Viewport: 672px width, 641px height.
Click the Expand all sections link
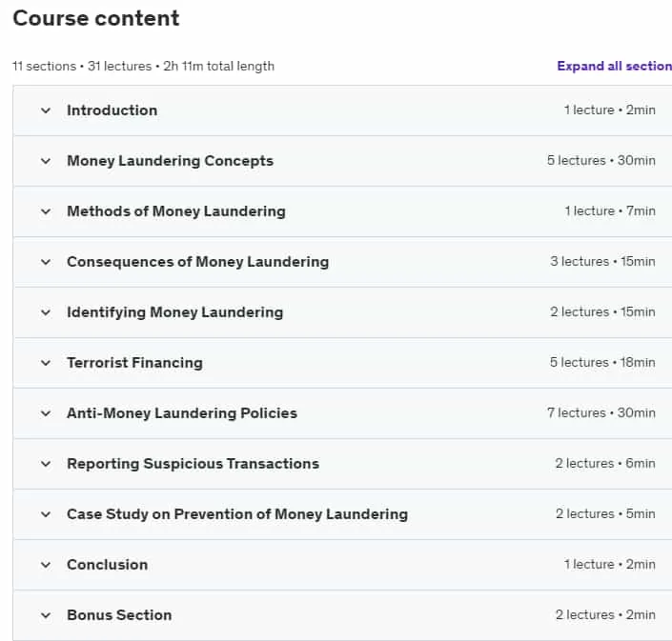coord(614,66)
